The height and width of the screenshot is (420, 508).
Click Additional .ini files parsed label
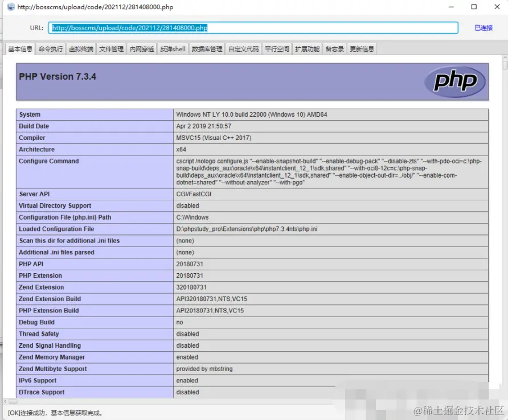[56, 253]
